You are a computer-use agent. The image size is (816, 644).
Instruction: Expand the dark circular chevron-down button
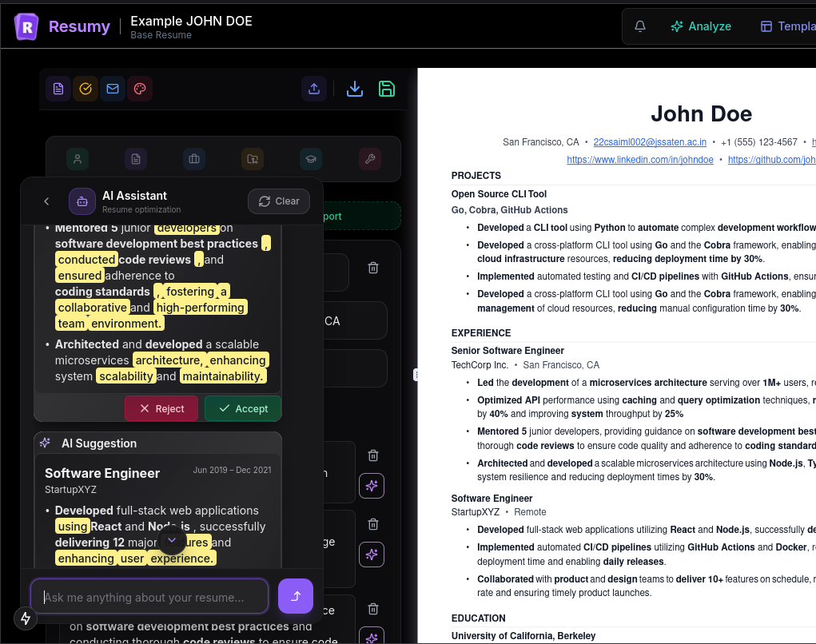(x=171, y=541)
